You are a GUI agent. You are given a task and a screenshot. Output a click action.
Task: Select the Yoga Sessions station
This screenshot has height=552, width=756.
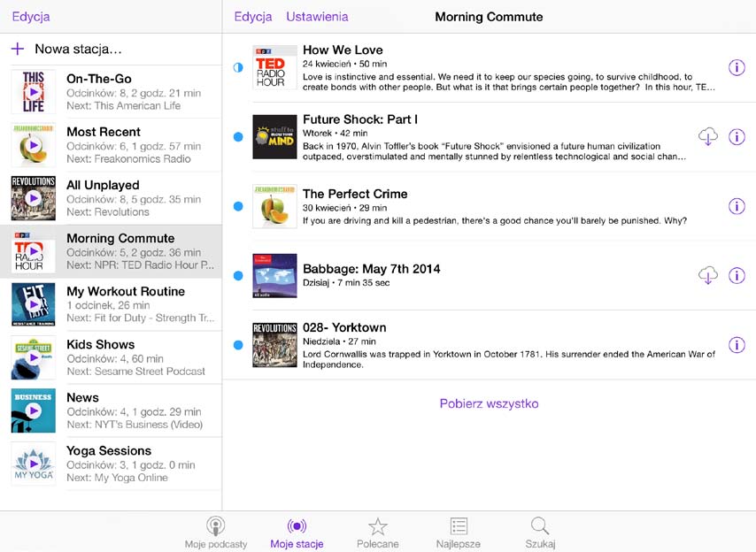coord(111,464)
